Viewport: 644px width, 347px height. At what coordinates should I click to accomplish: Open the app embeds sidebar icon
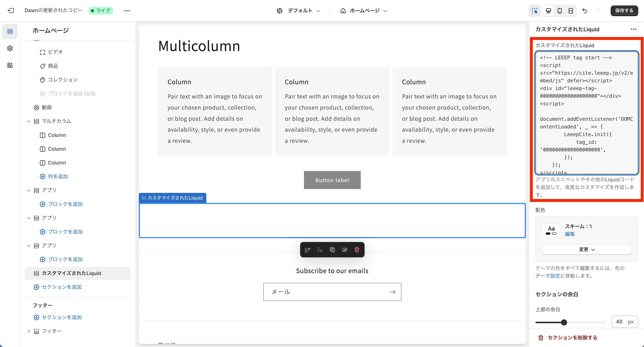[x=10, y=65]
